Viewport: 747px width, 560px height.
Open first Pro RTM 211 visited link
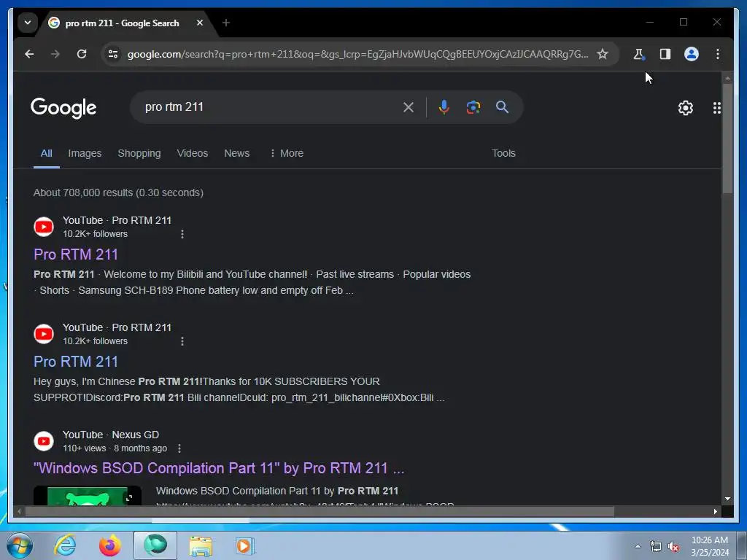click(x=76, y=254)
